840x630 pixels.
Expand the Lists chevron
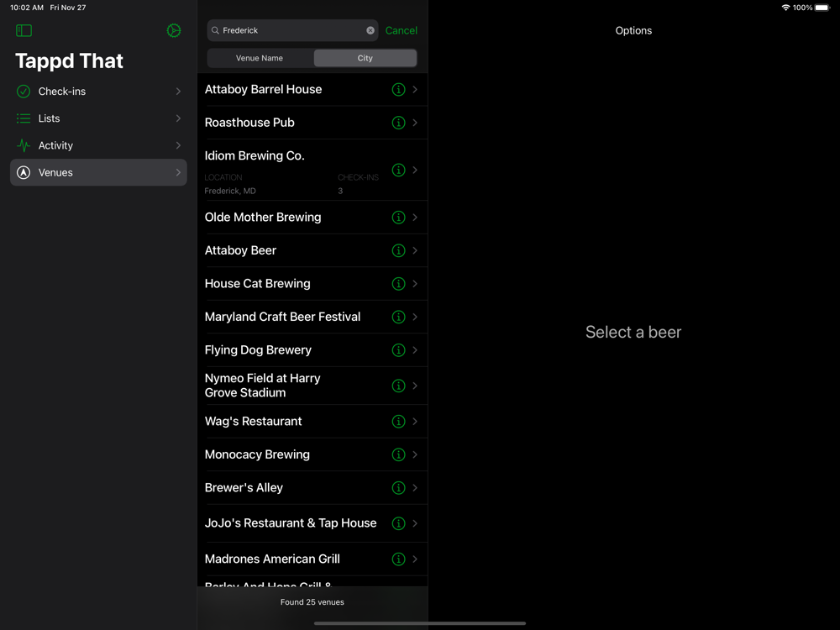click(x=178, y=118)
